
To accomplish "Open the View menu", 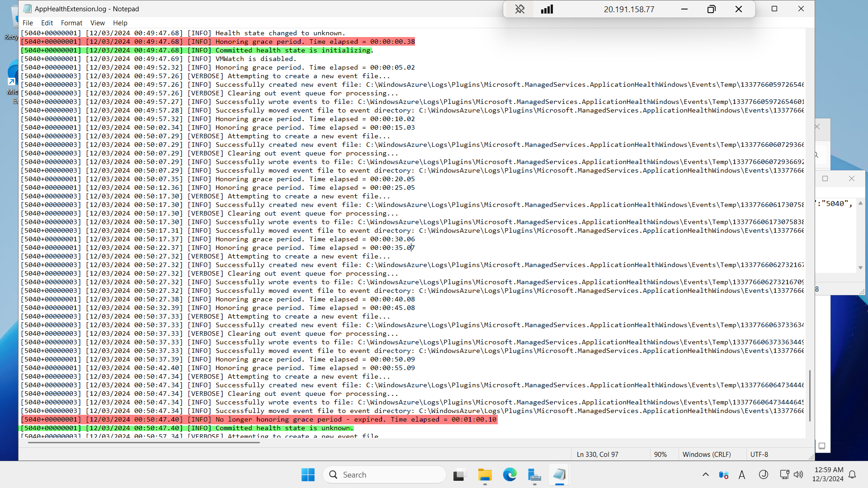I will click(x=97, y=23).
